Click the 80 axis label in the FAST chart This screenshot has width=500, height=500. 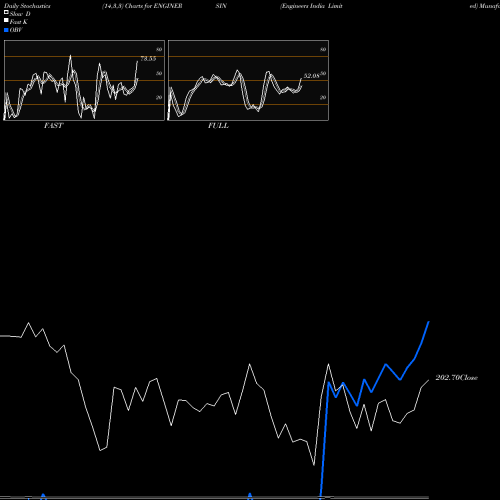pos(159,50)
